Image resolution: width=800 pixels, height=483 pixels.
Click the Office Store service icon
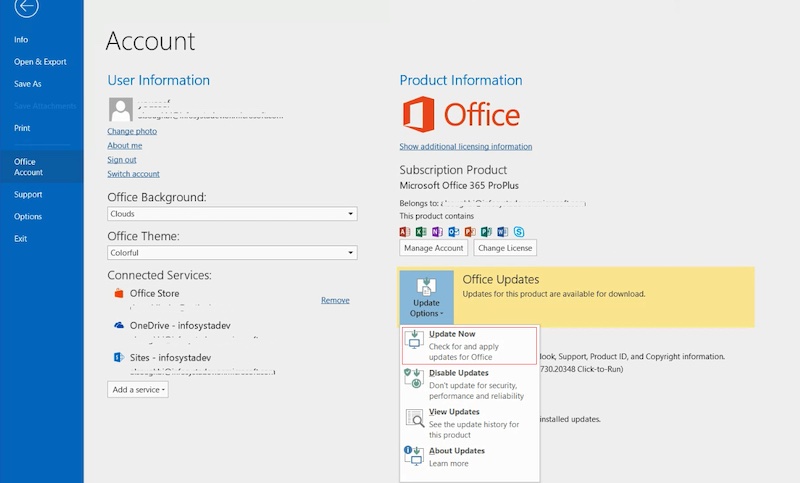119,293
